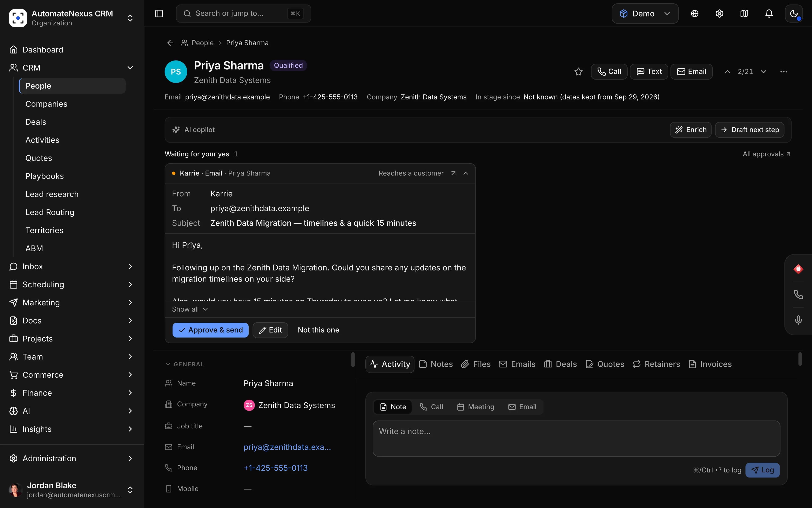The image size is (812, 508).
Task: Select Call log type in composer
Action: pyautogui.click(x=432, y=407)
